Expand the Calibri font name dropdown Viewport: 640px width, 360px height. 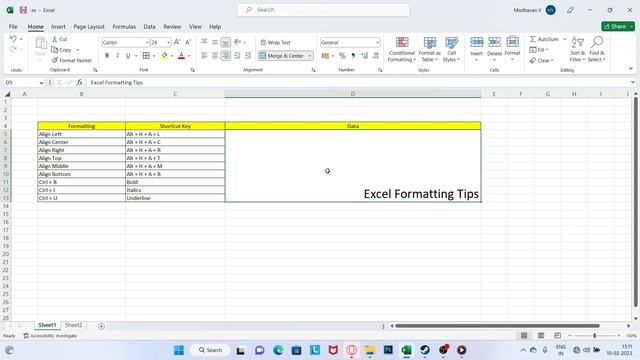(x=147, y=42)
